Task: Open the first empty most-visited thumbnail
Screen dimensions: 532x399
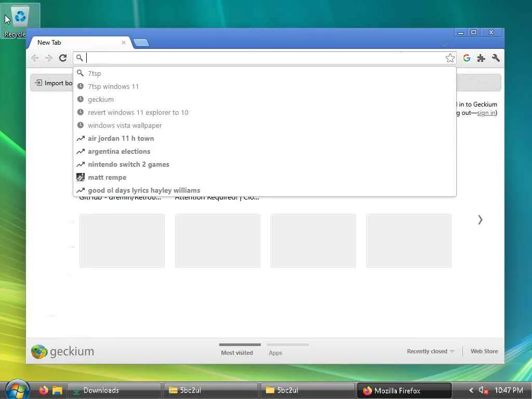Action: (122, 241)
